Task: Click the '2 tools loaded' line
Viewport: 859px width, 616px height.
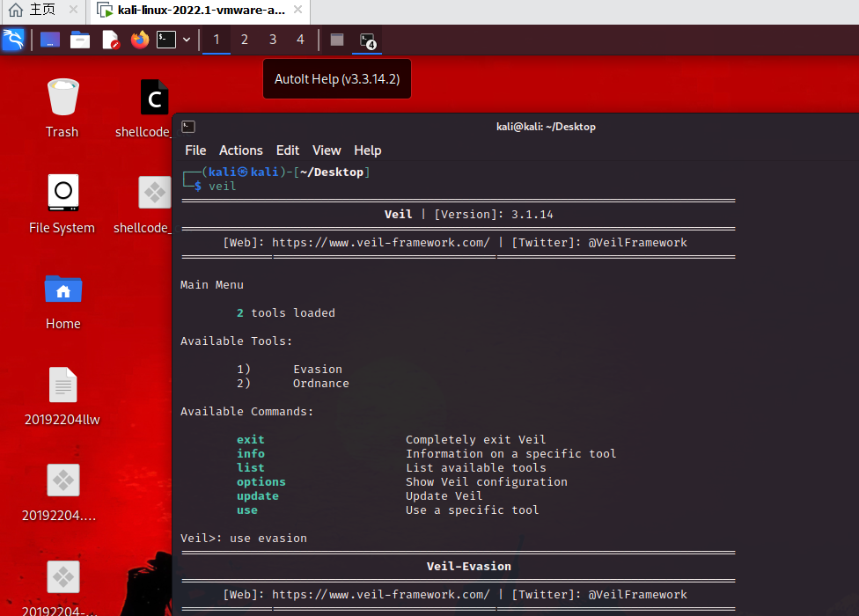Action: [x=285, y=312]
